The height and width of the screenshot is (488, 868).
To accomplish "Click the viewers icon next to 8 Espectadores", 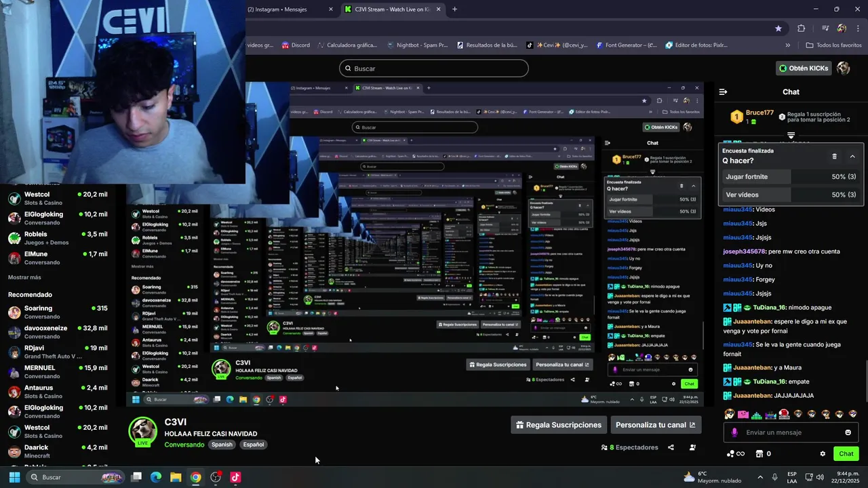I will click(604, 447).
